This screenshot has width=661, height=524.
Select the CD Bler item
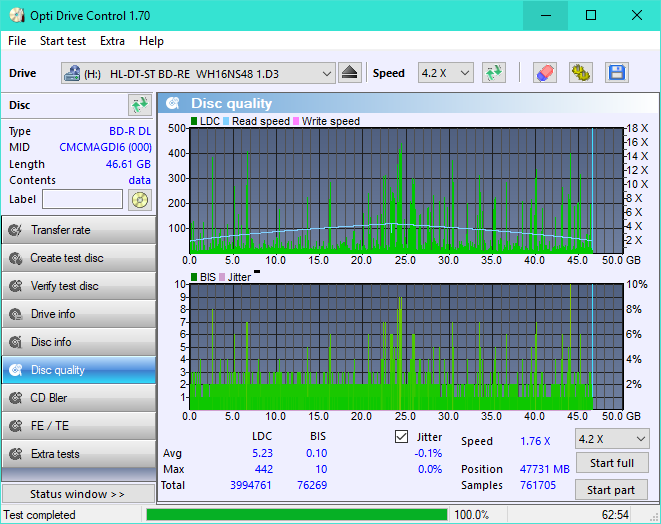[79, 398]
